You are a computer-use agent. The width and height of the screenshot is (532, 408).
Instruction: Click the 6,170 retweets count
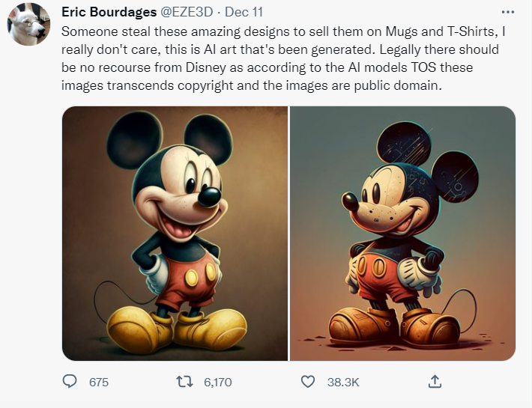click(x=218, y=382)
